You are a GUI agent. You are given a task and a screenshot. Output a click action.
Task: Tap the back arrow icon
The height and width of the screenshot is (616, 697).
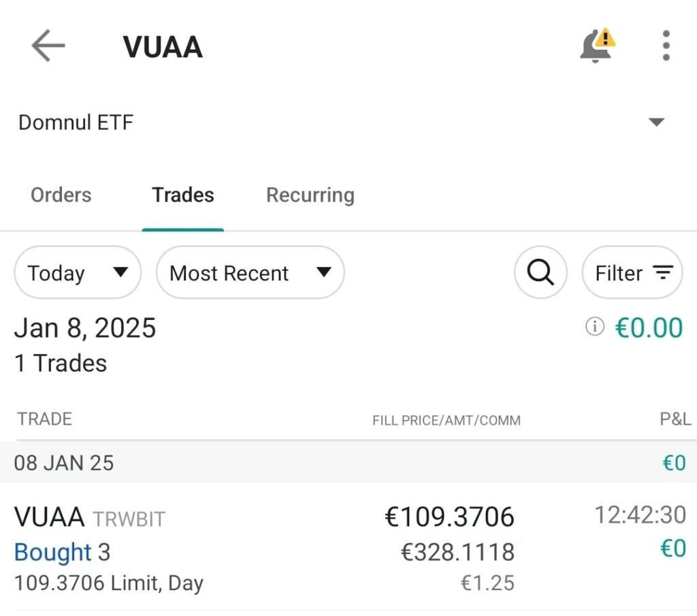[48, 46]
